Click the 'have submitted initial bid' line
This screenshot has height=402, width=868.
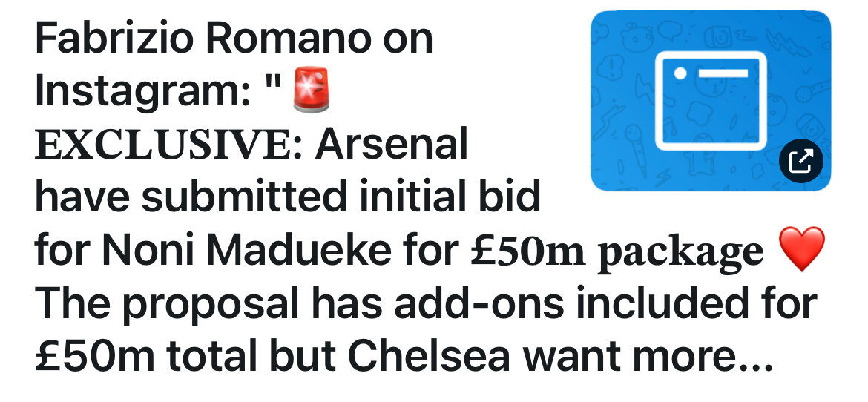coord(287,197)
